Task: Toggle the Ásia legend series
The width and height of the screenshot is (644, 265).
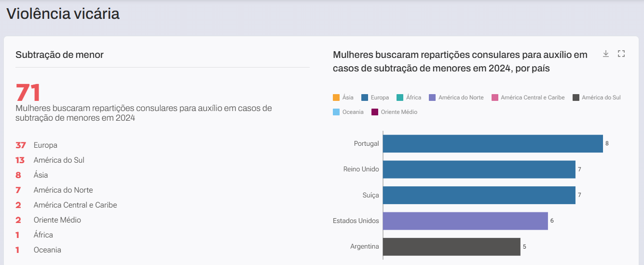Action: coord(343,98)
